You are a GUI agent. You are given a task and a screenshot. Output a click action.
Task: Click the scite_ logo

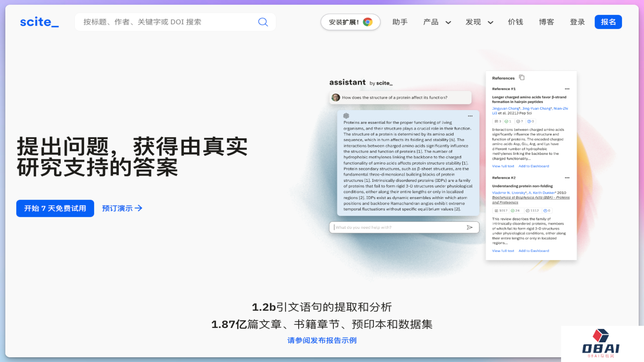[39, 22]
